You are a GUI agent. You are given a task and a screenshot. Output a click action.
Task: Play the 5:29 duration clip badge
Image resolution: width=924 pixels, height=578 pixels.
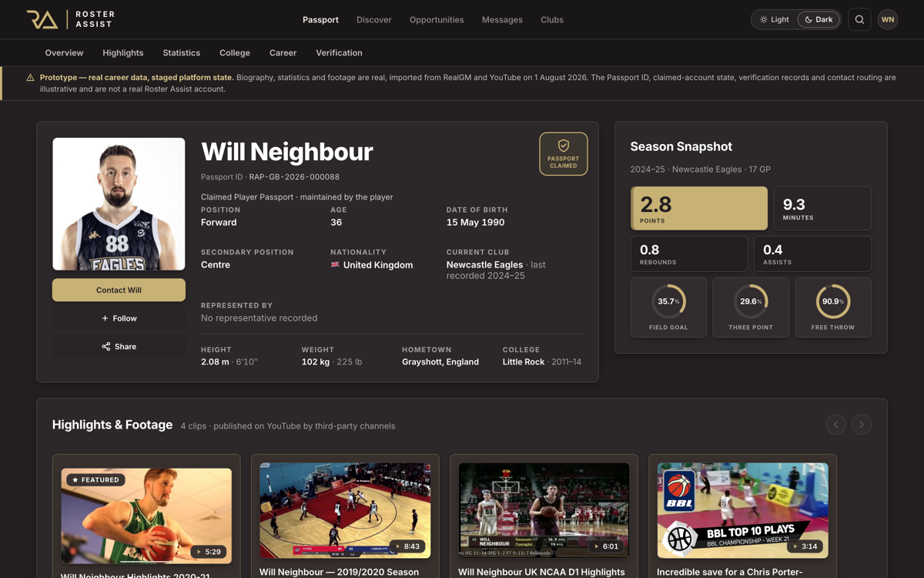click(x=209, y=552)
